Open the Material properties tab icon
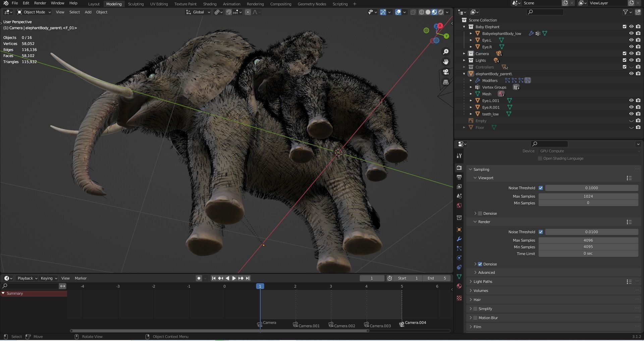 [459, 286]
